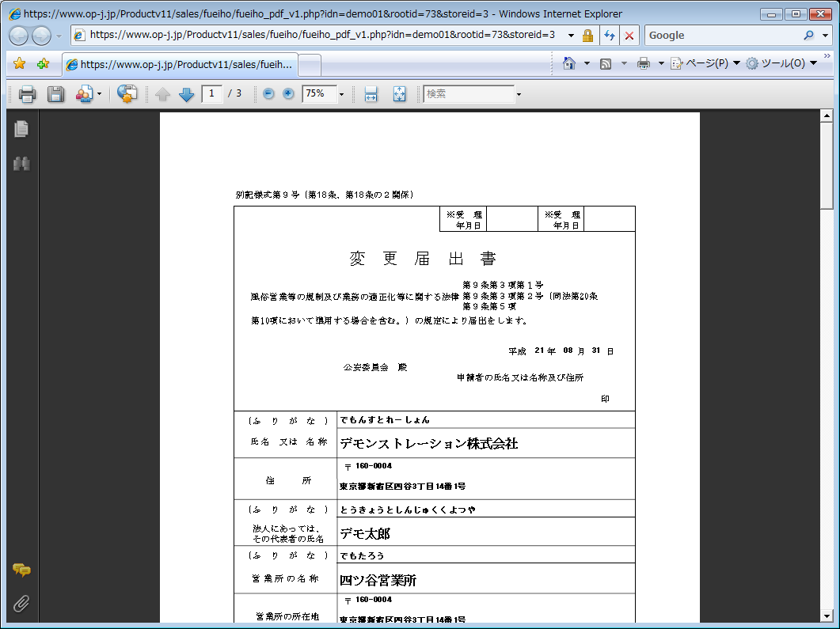Zoom in the PDF document
Viewport: 840px width, 629px height.
(288, 94)
